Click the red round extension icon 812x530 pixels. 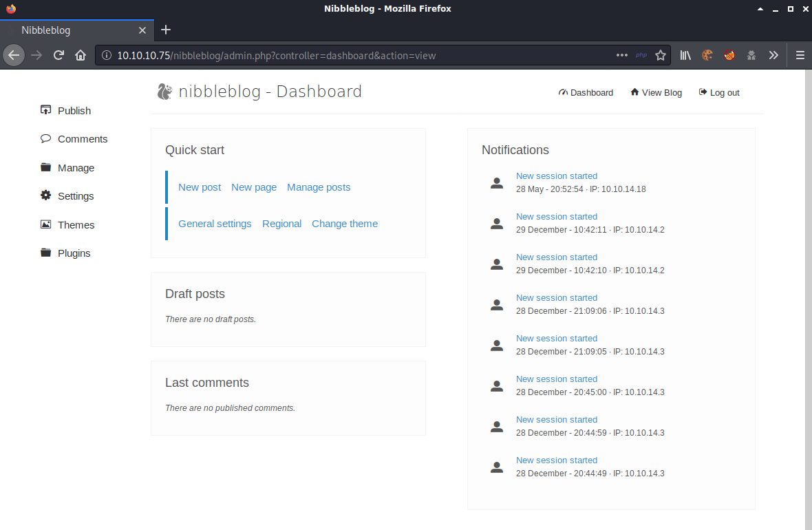729,56
